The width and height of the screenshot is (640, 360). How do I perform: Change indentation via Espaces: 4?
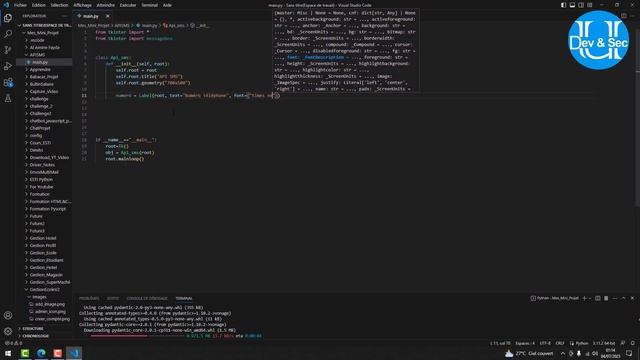point(525,343)
